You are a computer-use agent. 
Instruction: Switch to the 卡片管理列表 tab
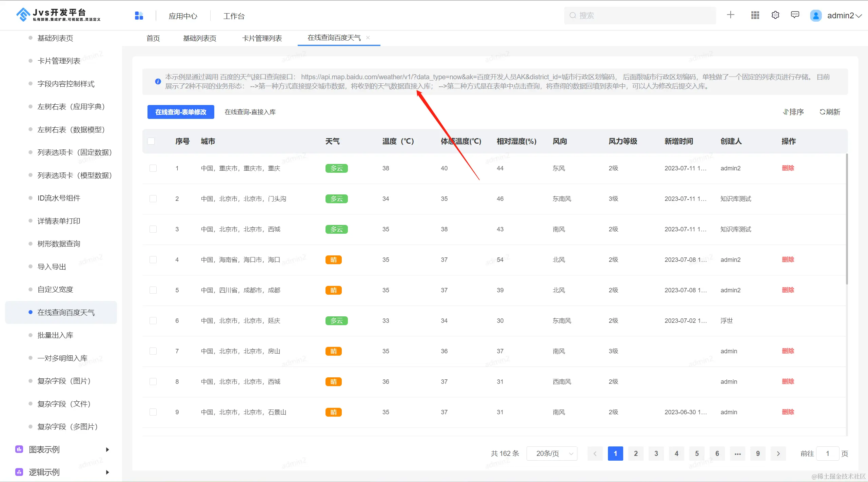coord(262,38)
